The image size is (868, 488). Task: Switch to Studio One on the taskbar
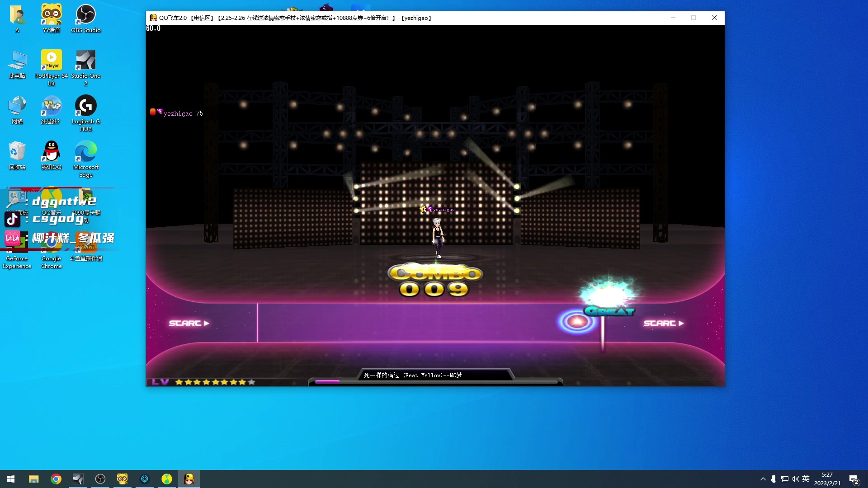pyautogui.click(x=78, y=479)
